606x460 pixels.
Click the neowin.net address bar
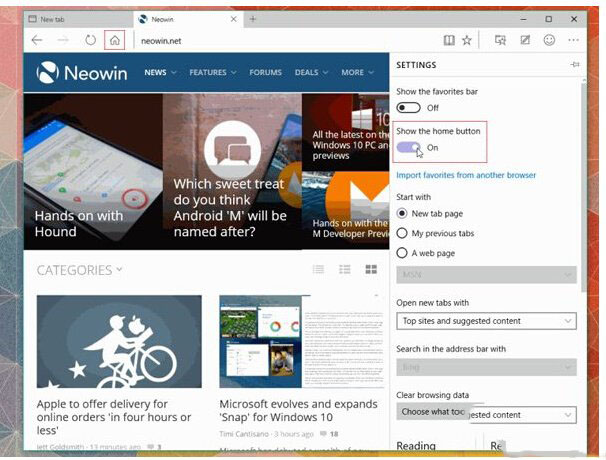tap(286, 41)
